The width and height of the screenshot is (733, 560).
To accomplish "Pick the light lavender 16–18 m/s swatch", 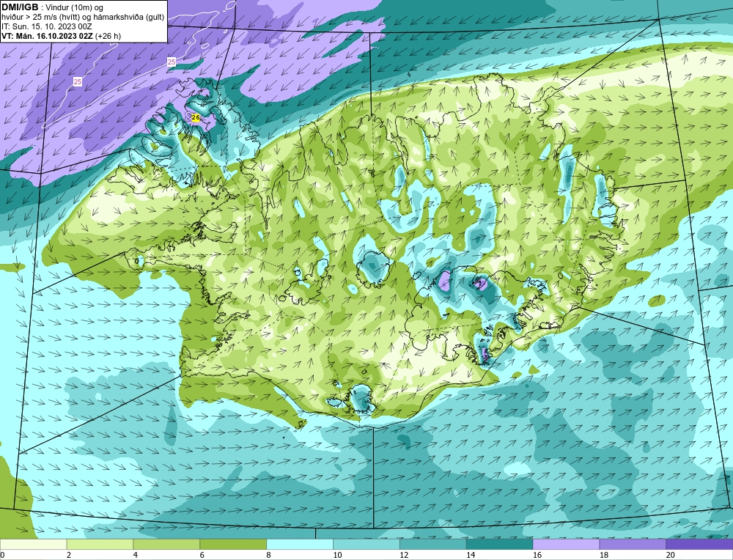I will 566,544.
